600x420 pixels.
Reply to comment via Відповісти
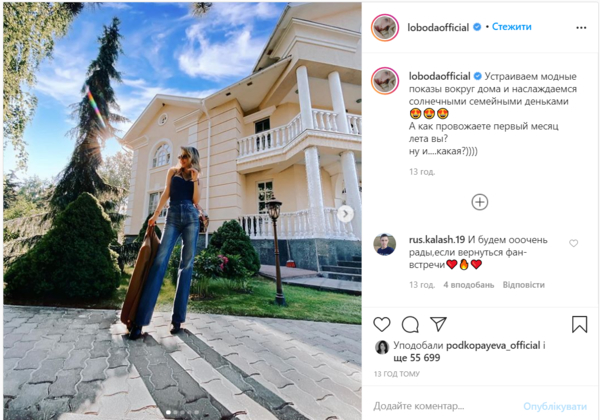tap(523, 285)
